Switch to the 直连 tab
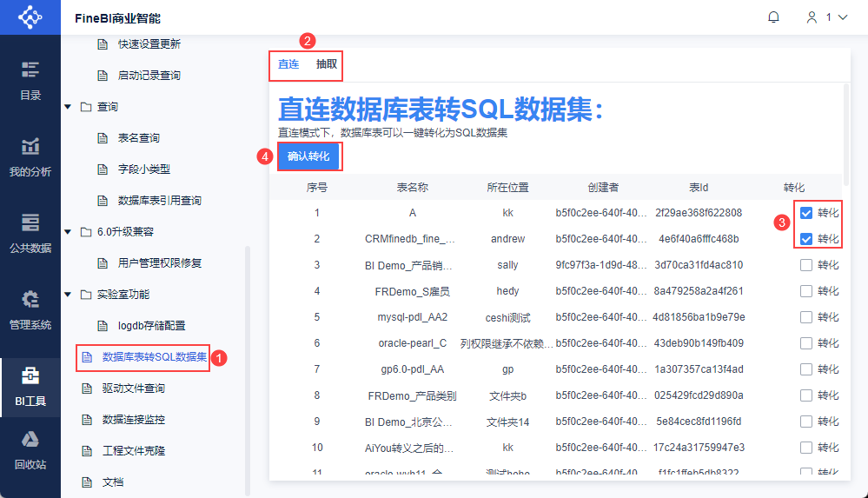The image size is (868, 498). click(x=288, y=64)
